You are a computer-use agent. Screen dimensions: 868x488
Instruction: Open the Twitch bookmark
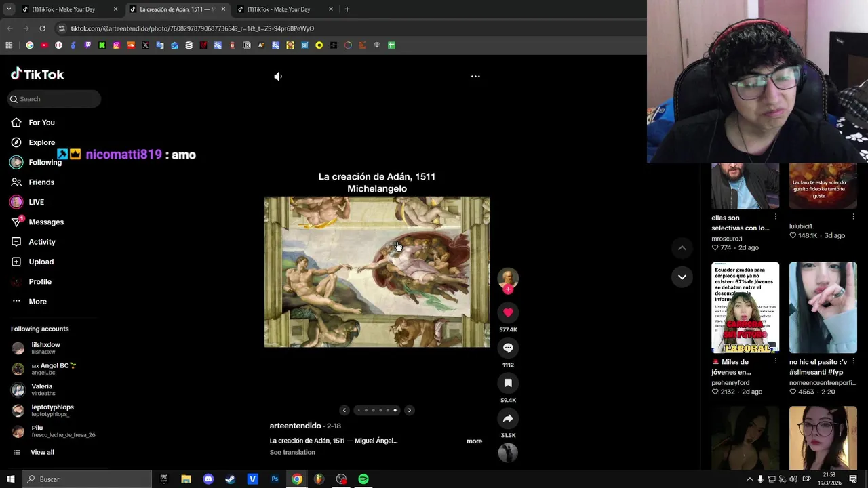pyautogui.click(x=87, y=45)
